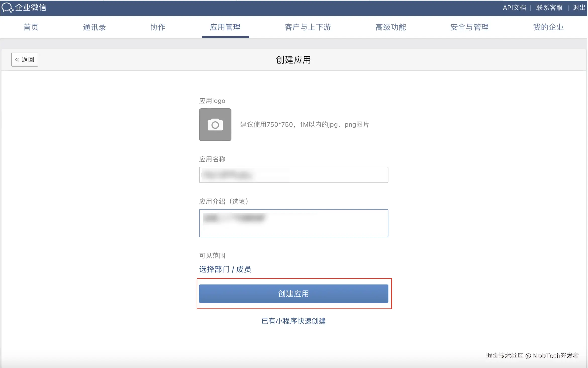588x368 pixels.
Task: Click 退出 to log out
Action: (x=579, y=8)
